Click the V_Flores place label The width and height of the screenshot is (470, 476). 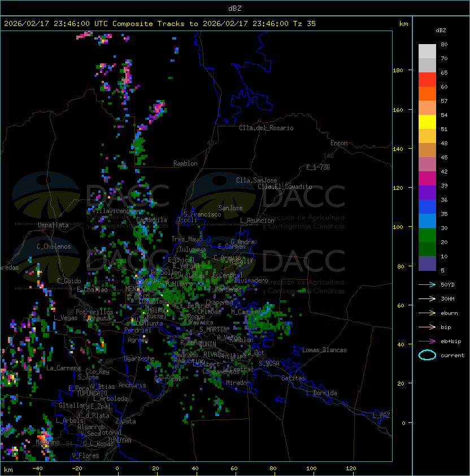[x=85, y=456]
